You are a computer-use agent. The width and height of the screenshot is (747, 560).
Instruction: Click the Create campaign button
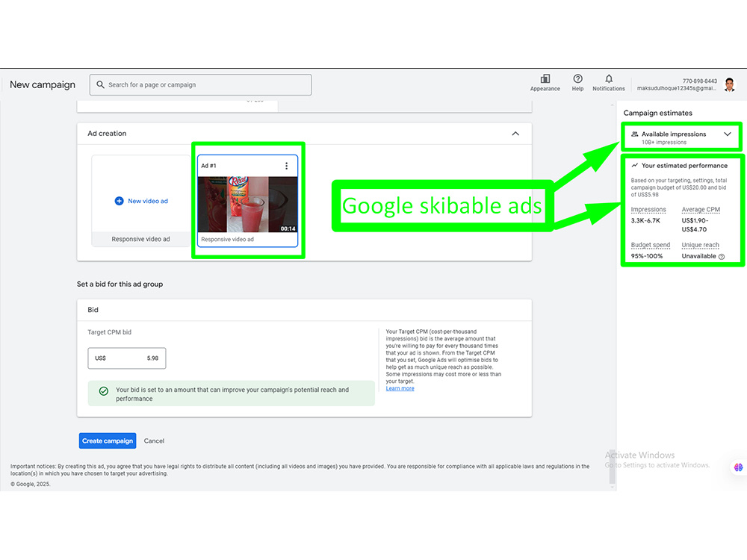(x=108, y=441)
